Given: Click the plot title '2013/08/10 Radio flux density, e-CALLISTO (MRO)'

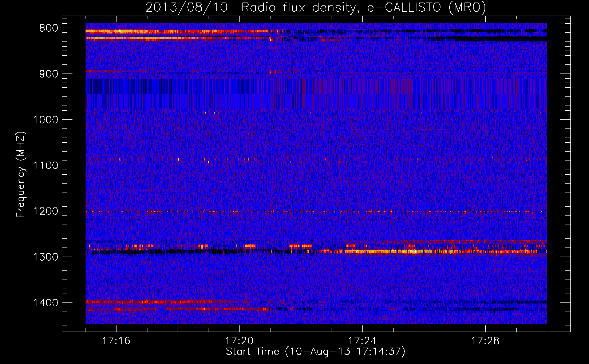Looking at the screenshot, I should 316,7.
